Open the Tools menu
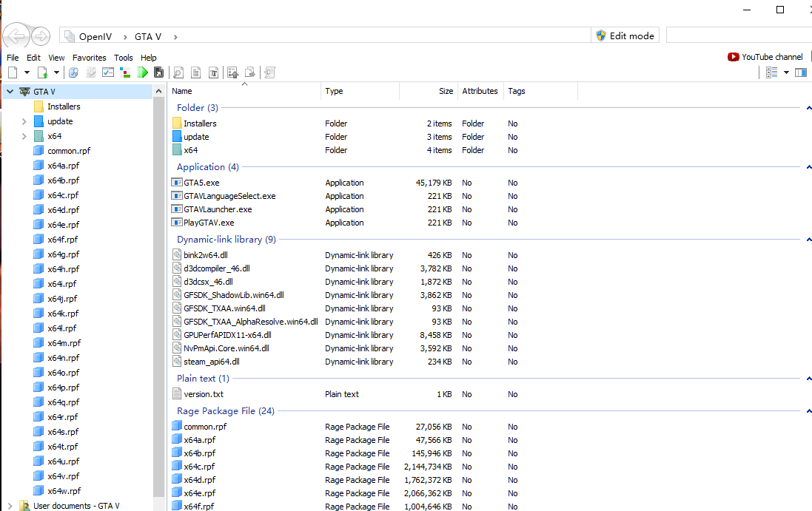Viewport: 812px width, 511px height. (124, 58)
